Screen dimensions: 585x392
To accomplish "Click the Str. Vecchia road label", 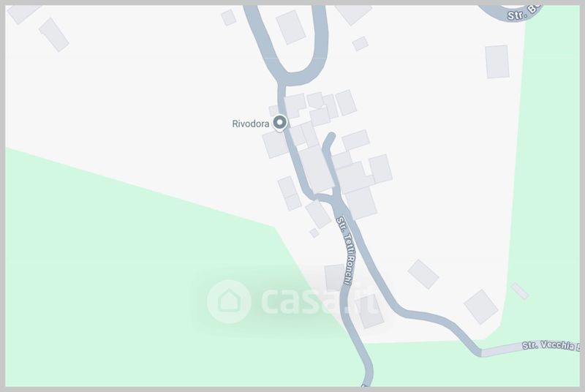I will [551, 345].
